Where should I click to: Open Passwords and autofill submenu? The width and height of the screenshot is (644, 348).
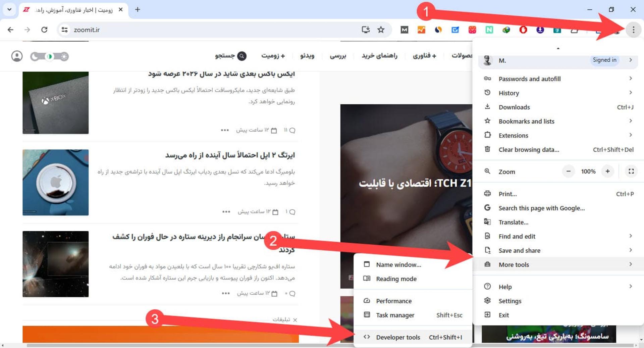[x=558, y=79]
